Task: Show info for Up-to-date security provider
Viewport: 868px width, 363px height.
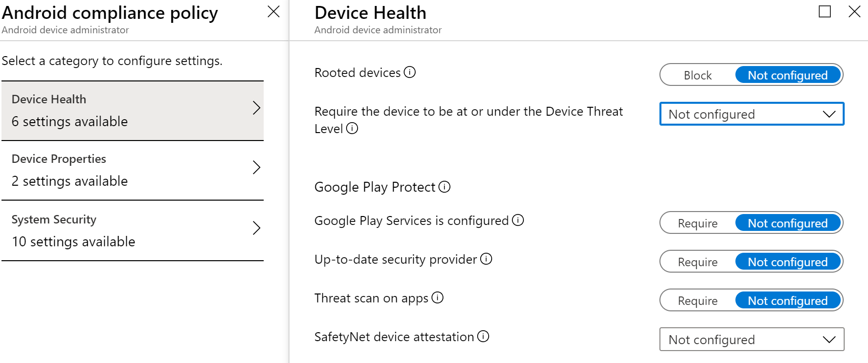Action: (x=486, y=259)
